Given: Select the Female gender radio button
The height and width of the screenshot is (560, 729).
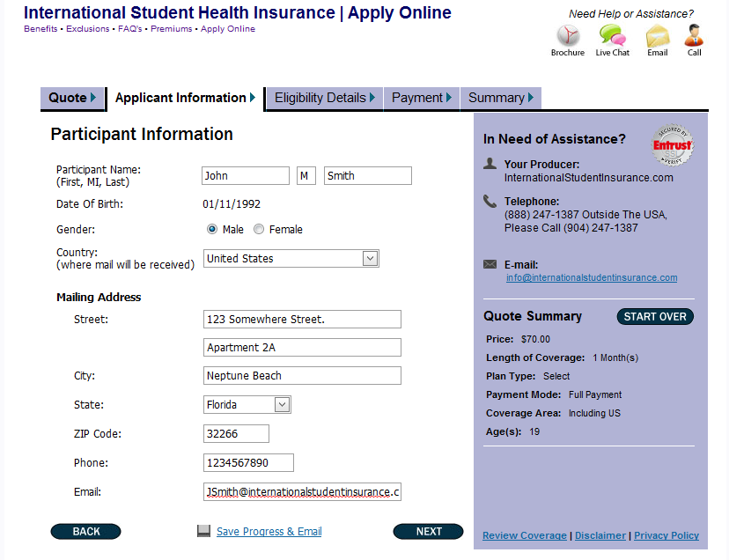Looking at the screenshot, I should [x=259, y=229].
